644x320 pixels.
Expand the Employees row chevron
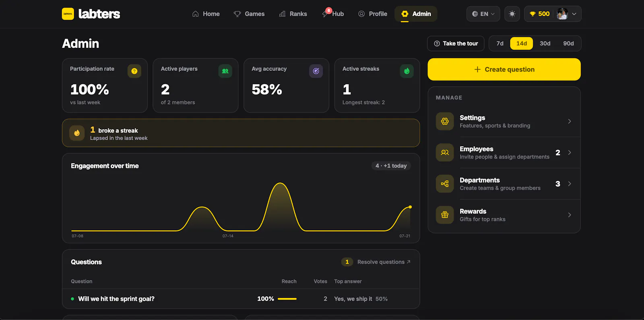click(x=570, y=153)
